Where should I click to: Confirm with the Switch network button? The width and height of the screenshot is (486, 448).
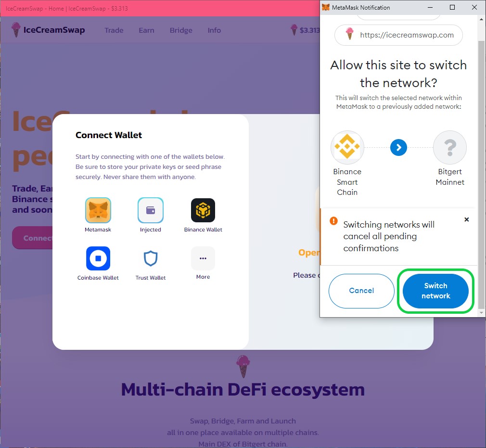click(435, 291)
